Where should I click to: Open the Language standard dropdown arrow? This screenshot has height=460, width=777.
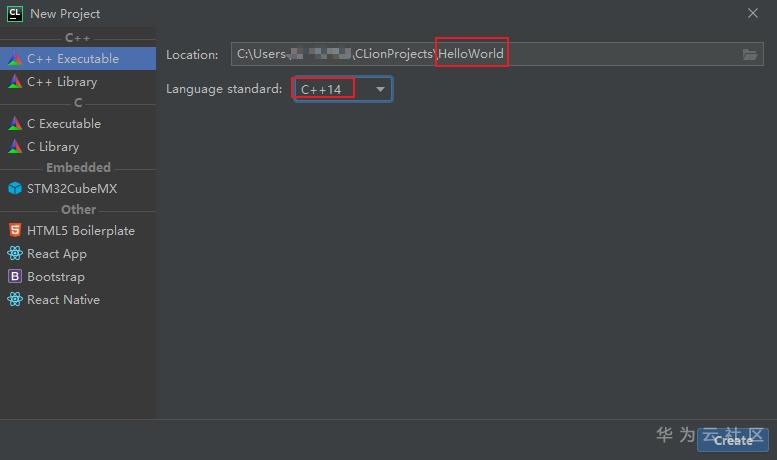coord(380,89)
